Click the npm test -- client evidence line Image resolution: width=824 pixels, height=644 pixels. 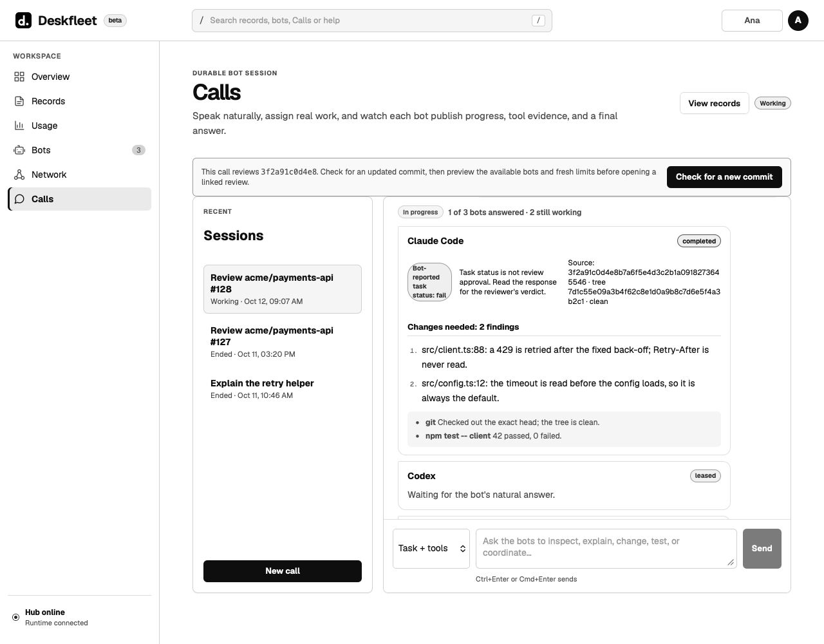click(494, 436)
